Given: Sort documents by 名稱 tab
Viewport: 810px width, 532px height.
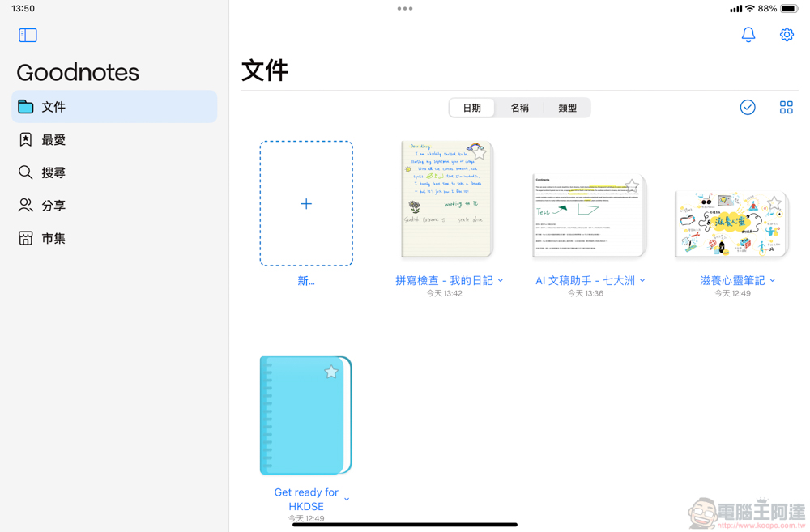Looking at the screenshot, I should pyautogui.click(x=519, y=108).
